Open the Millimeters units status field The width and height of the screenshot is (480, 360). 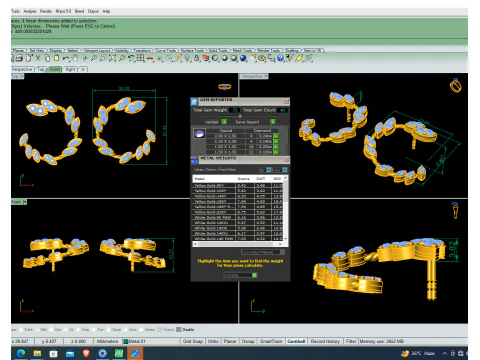point(107,341)
